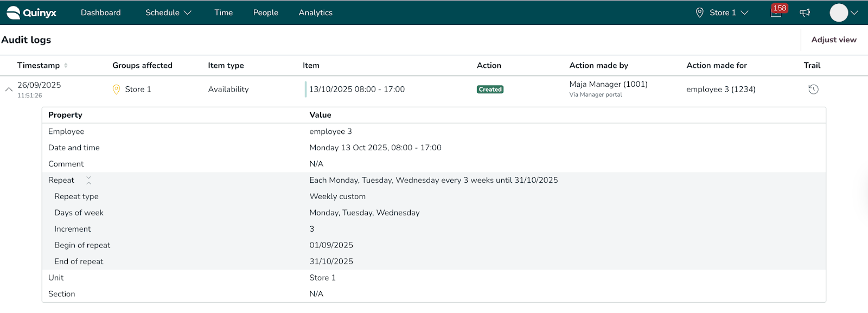Click the user avatar circle
Image resolution: width=868 pixels, height=313 pixels.
(x=839, y=12)
